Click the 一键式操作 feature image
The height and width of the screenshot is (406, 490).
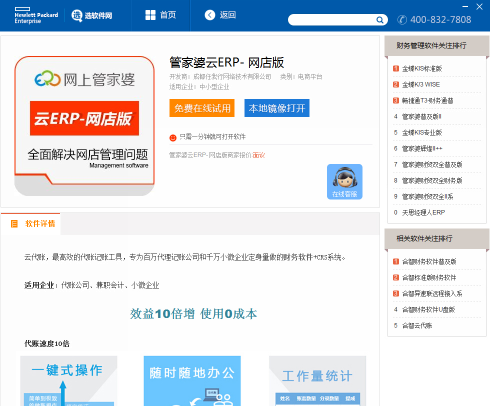[69, 381]
